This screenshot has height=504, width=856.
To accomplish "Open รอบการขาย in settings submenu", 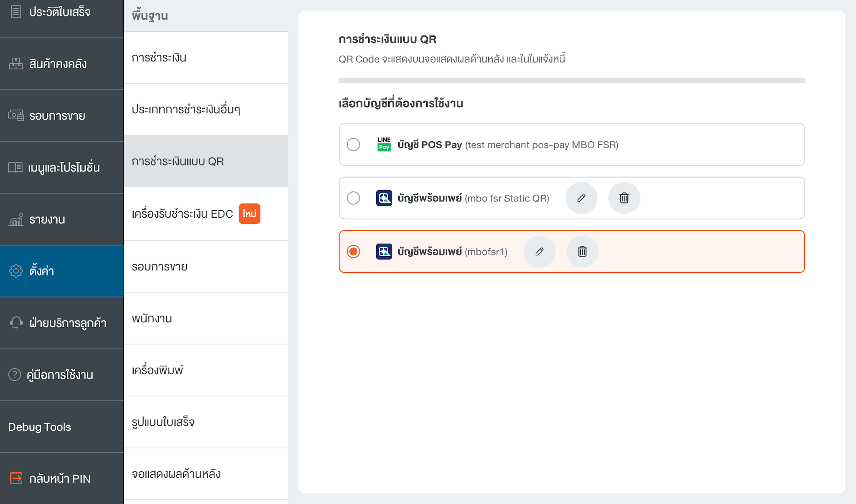I will tap(206, 267).
